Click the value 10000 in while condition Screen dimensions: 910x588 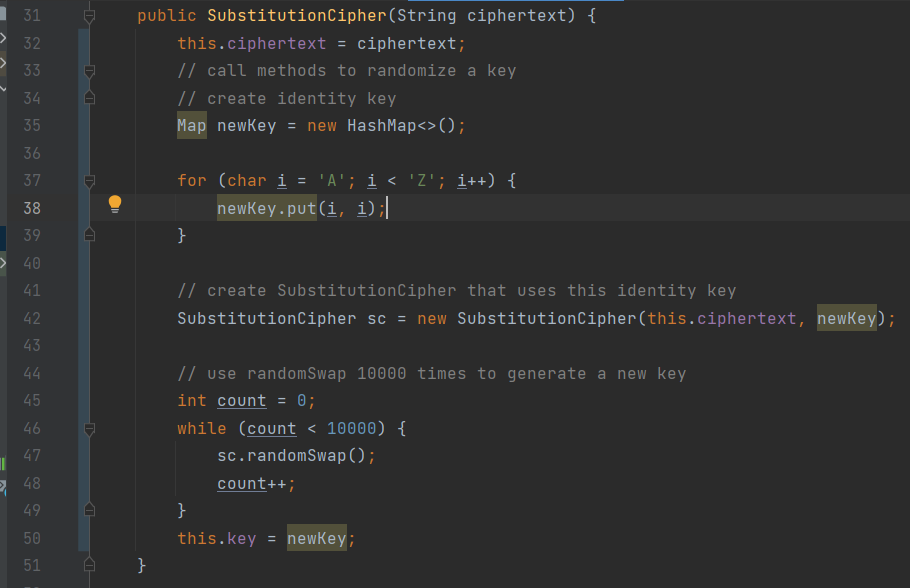tap(352, 428)
